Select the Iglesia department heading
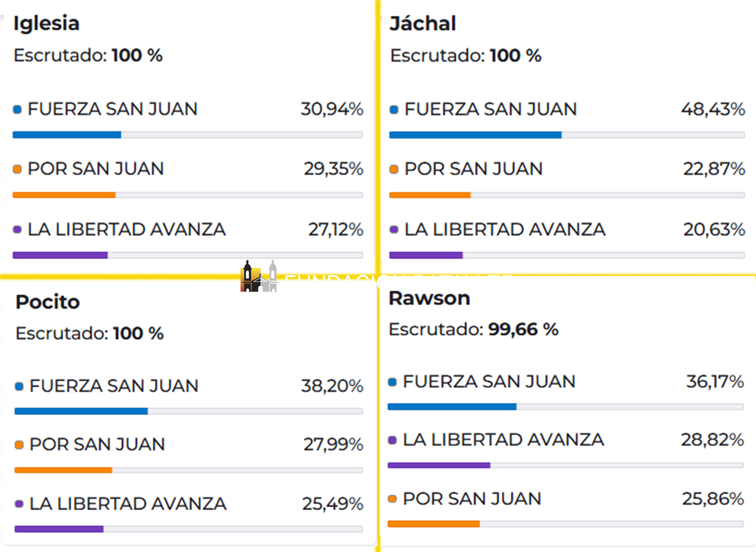This screenshot has width=756, height=552. point(46,23)
